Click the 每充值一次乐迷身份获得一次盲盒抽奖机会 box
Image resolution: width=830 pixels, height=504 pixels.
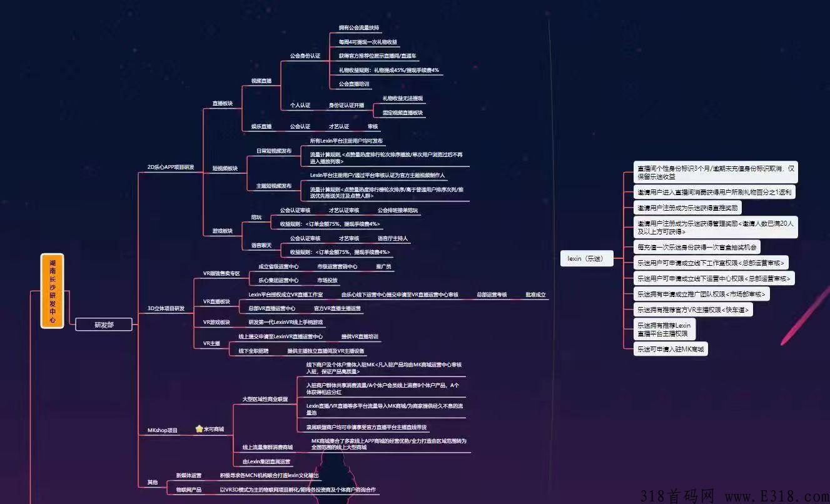697,247
